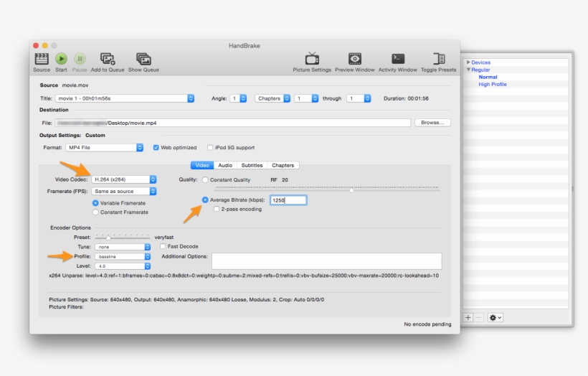Select the High Profile preset
The image size is (588, 376).
pyautogui.click(x=493, y=85)
